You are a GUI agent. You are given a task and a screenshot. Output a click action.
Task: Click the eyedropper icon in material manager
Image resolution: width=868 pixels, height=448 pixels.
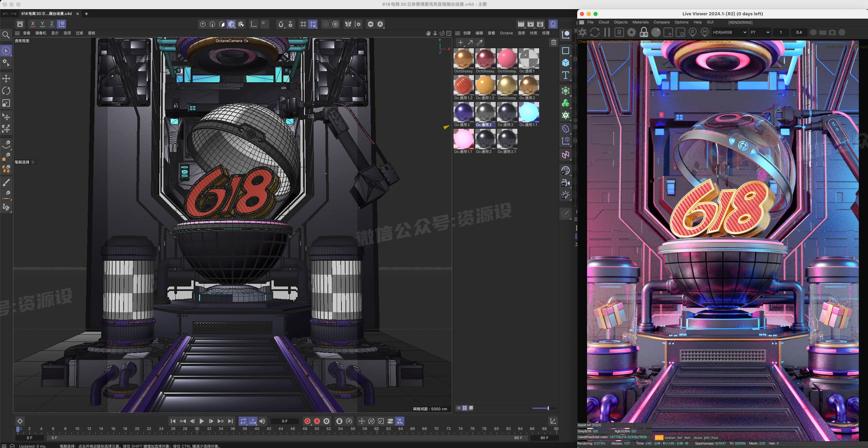480,42
